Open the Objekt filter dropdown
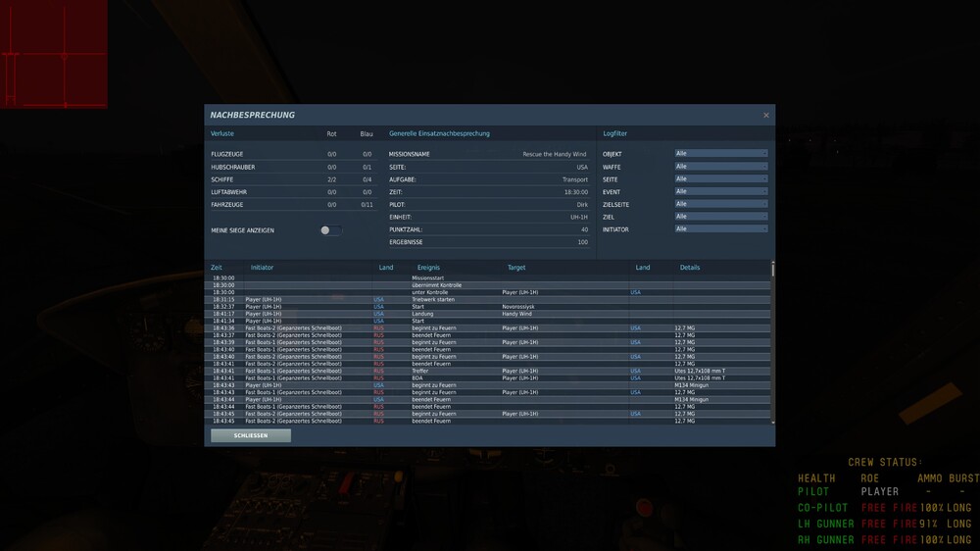The width and height of the screenshot is (980, 551). pos(720,153)
